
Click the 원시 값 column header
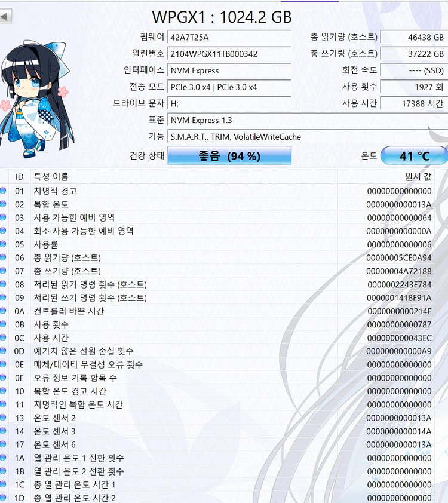point(418,177)
